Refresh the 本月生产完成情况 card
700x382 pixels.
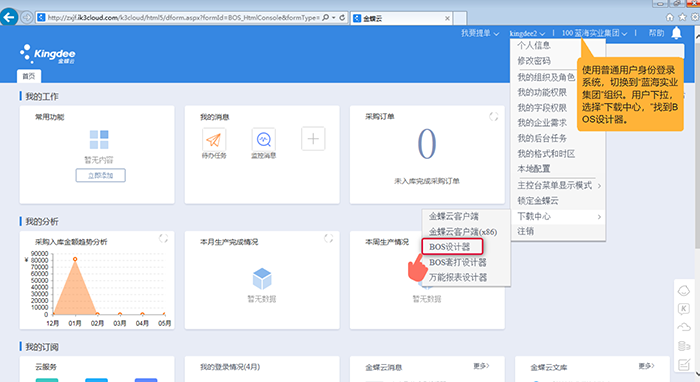pos(329,238)
